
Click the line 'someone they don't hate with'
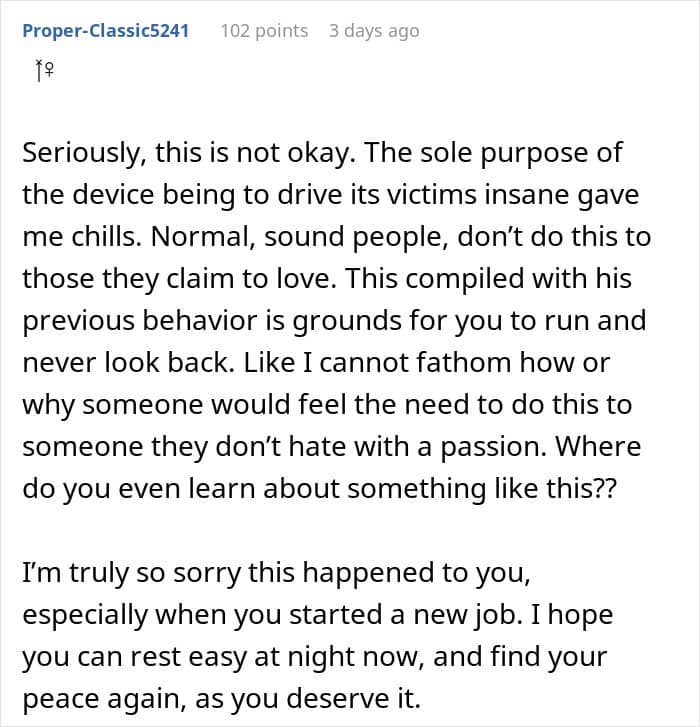coord(331,447)
